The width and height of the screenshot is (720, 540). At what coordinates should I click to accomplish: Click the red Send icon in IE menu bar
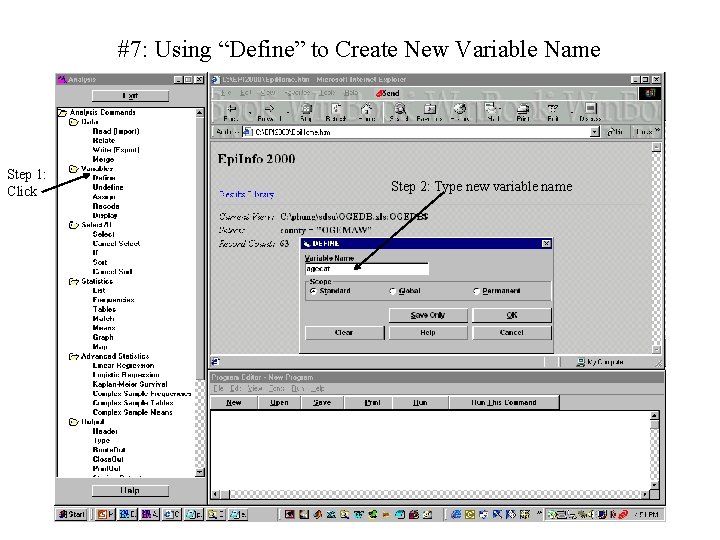[x=388, y=93]
